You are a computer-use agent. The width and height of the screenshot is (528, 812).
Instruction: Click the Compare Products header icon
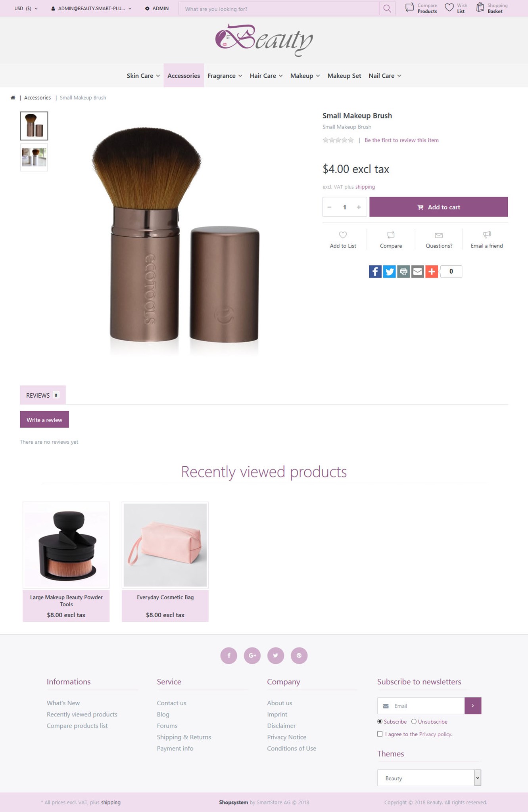tap(409, 8)
